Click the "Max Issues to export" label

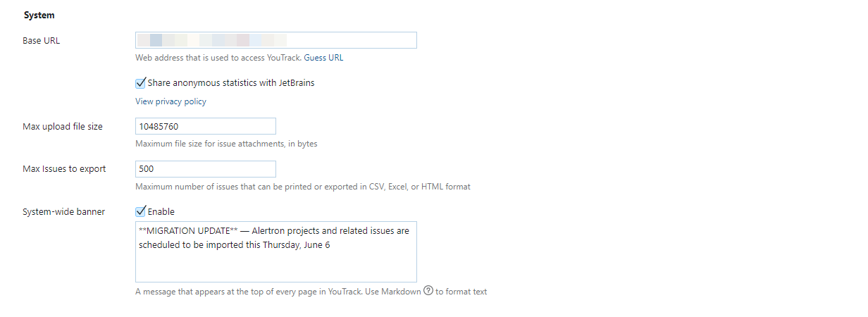point(65,169)
